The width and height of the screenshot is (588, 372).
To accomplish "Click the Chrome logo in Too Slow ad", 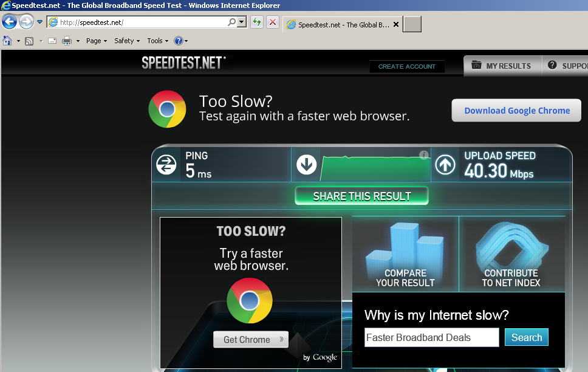I will click(250, 300).
